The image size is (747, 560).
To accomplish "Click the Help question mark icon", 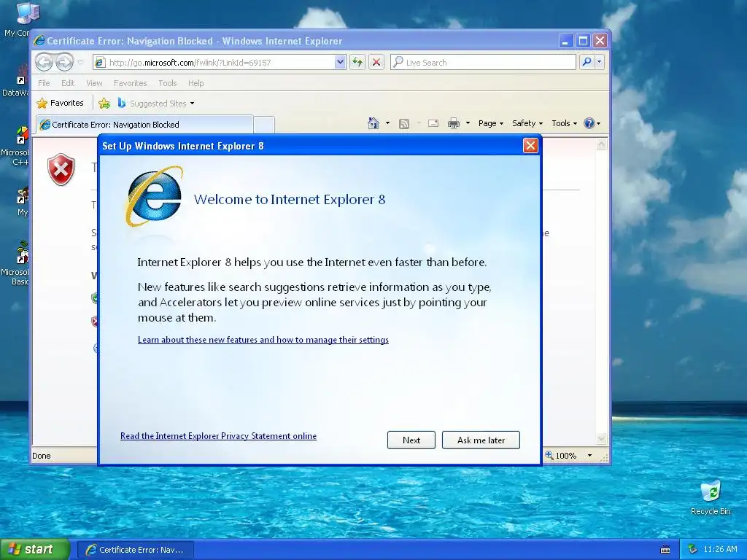I will [x=589, y=123].
